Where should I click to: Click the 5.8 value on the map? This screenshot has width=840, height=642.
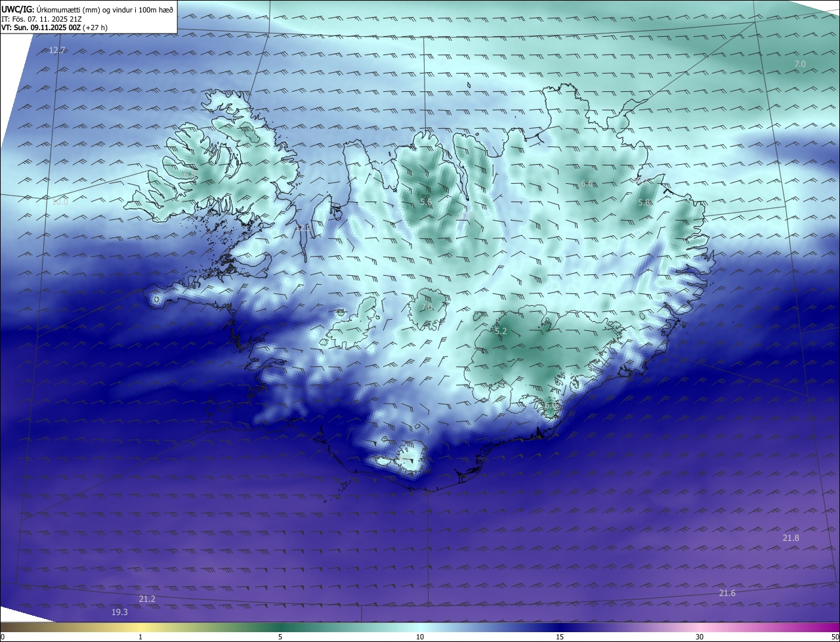click(x=644, y=203)
